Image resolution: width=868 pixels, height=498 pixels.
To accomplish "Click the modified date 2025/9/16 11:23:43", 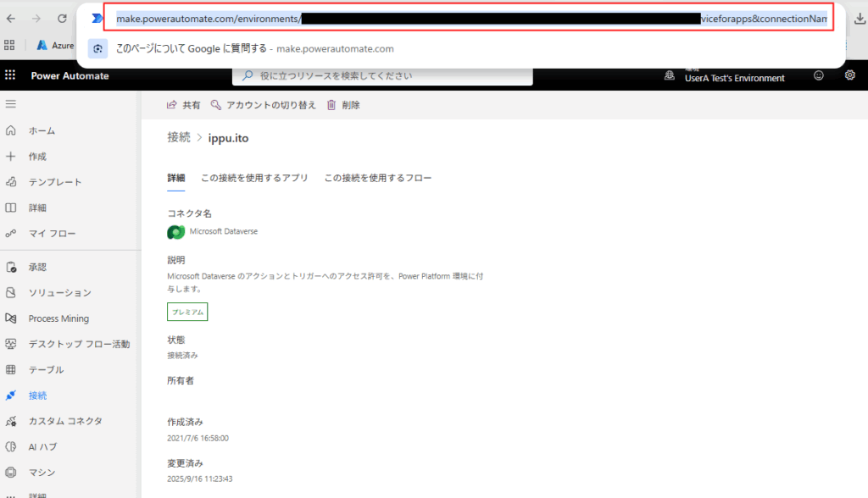I will coord(200,479).
